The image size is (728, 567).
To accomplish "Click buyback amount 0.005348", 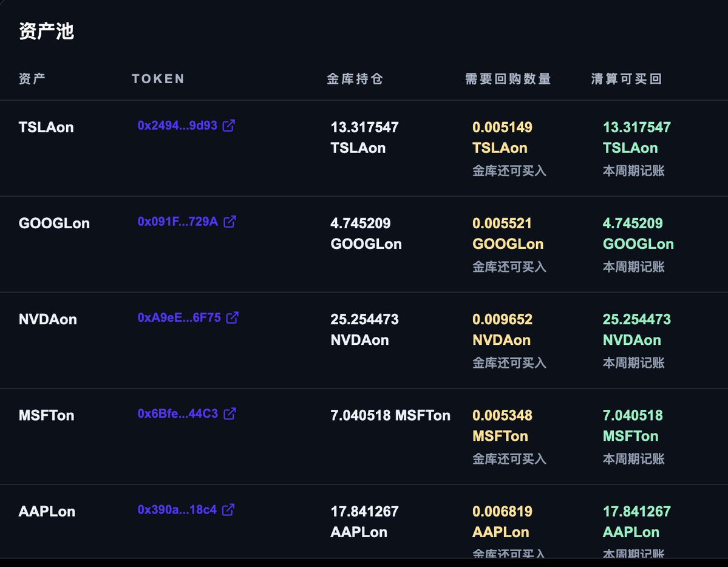I will click(x=502, y=416).
